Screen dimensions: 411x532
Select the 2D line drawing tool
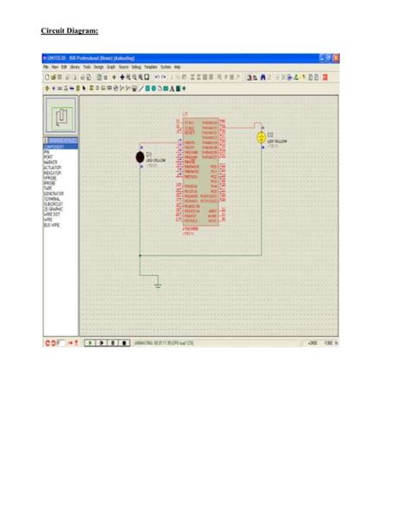click(x=141, y=89)
